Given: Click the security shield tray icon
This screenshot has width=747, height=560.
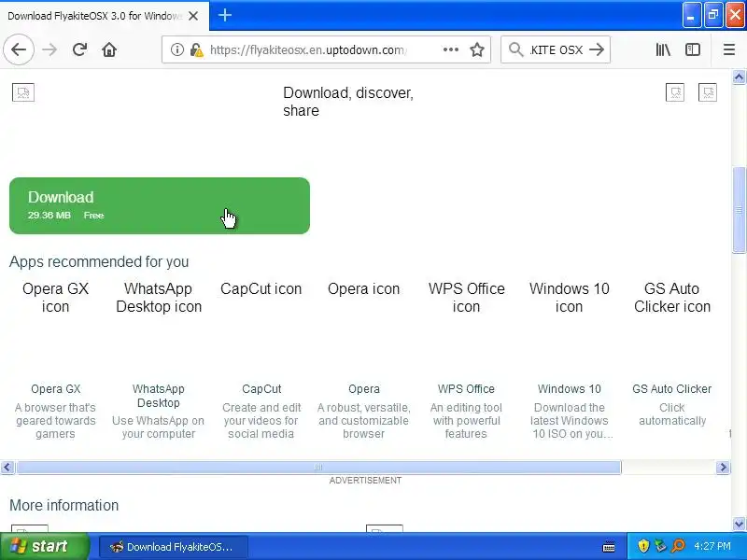Looking at the screenshot, I should coord(643,546).
